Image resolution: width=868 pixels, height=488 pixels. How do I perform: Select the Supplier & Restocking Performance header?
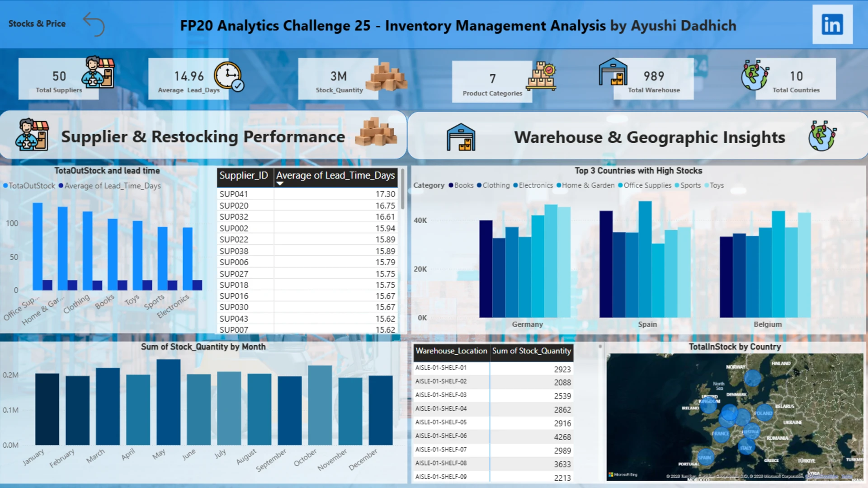203,137
